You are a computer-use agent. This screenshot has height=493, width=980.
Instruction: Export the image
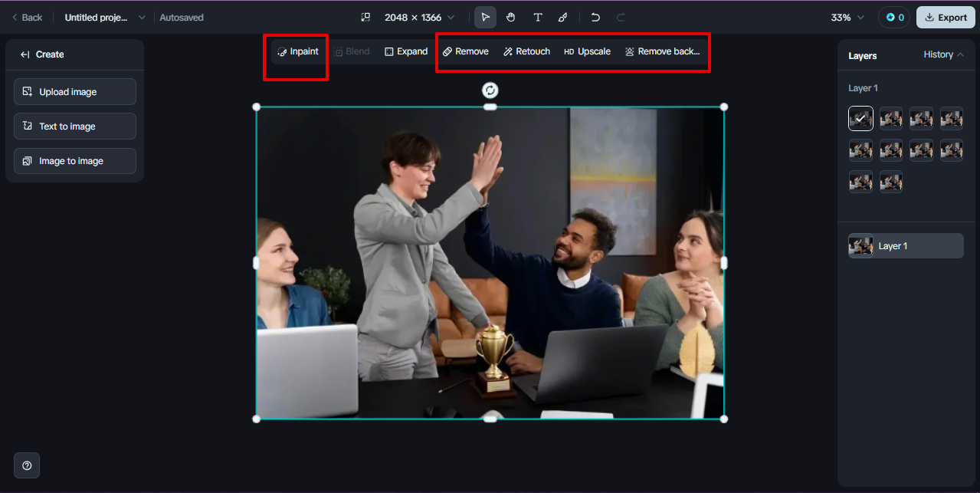[x=946, y=17]
